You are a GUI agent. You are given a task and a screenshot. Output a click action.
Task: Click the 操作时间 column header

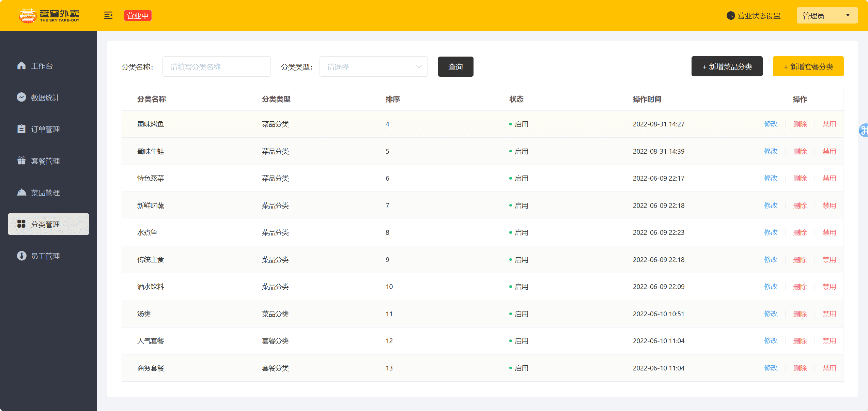click(647, 99)
